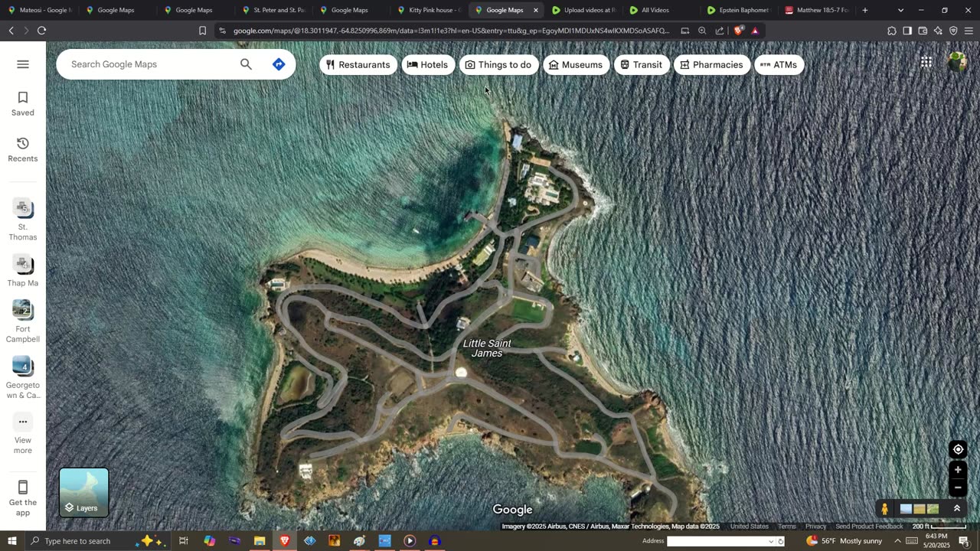Filter map by Hotels

pos(427,65)
